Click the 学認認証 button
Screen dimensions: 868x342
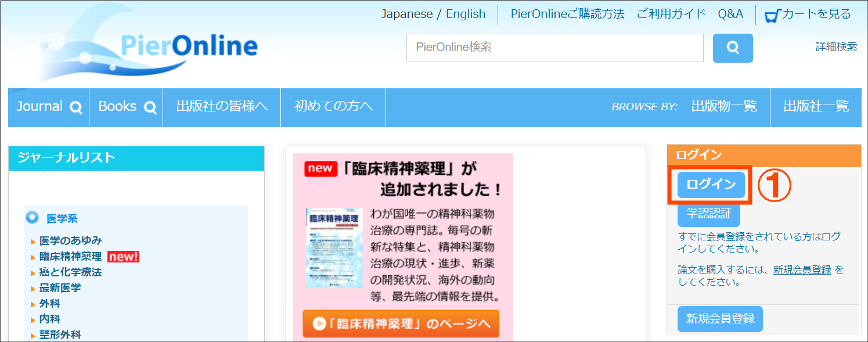point(709,214)
